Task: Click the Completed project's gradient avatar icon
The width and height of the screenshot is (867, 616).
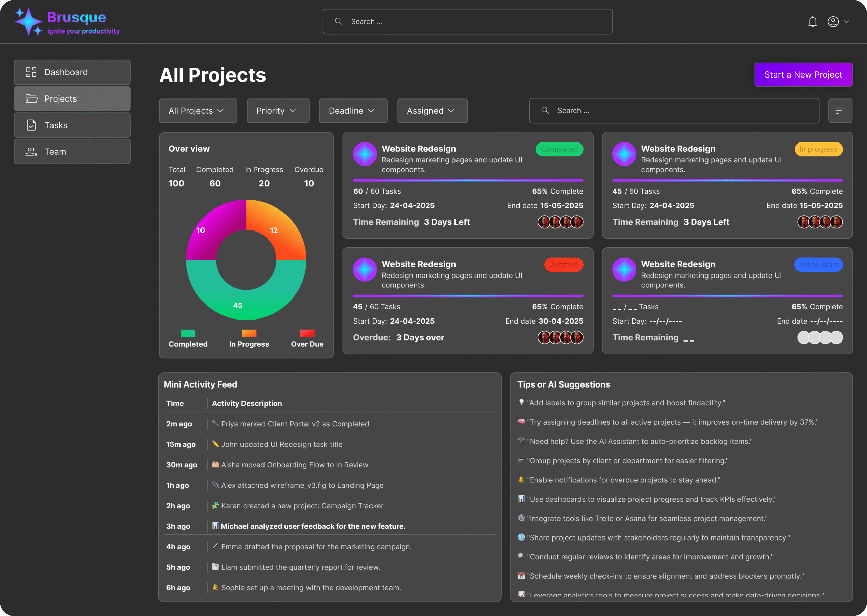Action: (365, 154)
